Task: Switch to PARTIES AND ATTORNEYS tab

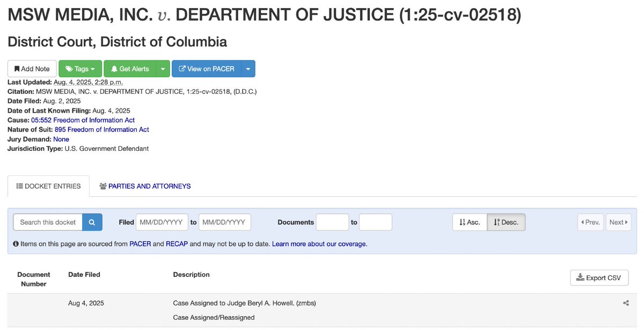Action: point(149,186)
